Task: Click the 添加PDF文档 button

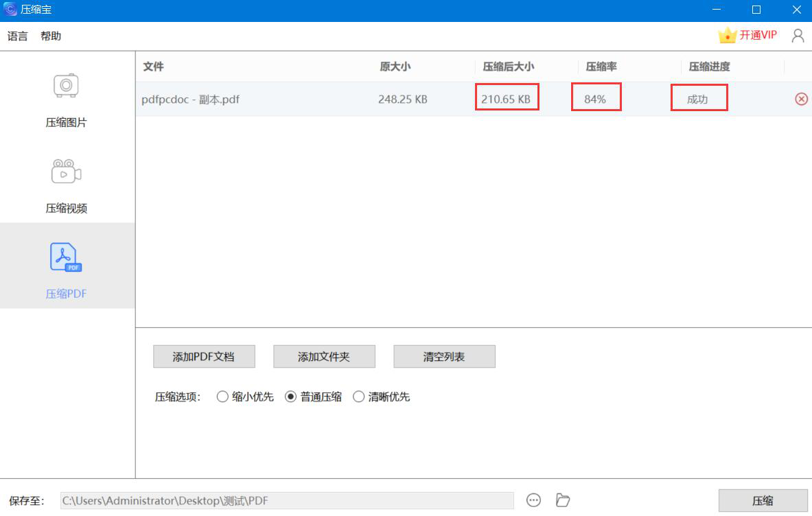Action: click(204, 357)
